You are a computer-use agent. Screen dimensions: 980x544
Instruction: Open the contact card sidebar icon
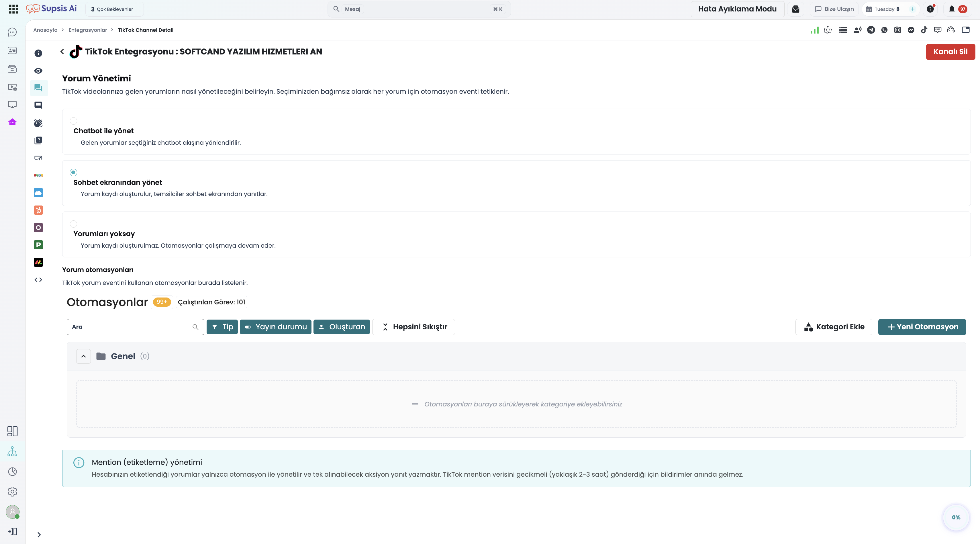(x=12, y=50)
